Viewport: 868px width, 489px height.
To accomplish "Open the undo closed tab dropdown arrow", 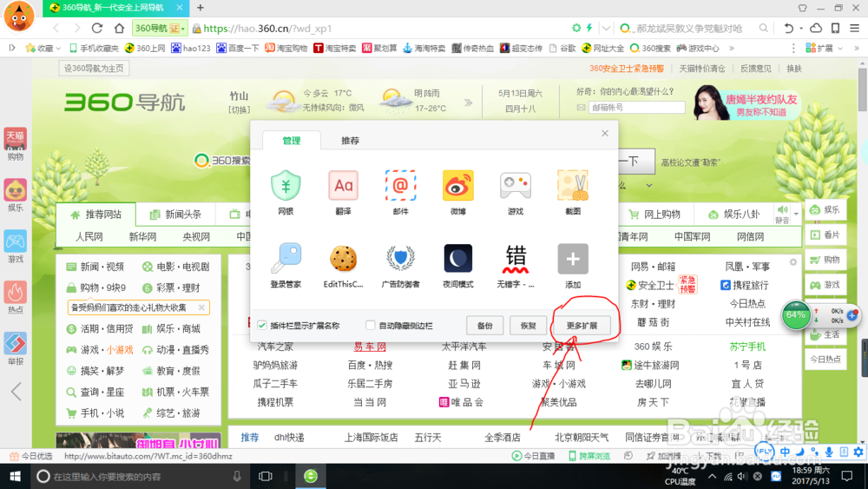I will tap(801, 29).
